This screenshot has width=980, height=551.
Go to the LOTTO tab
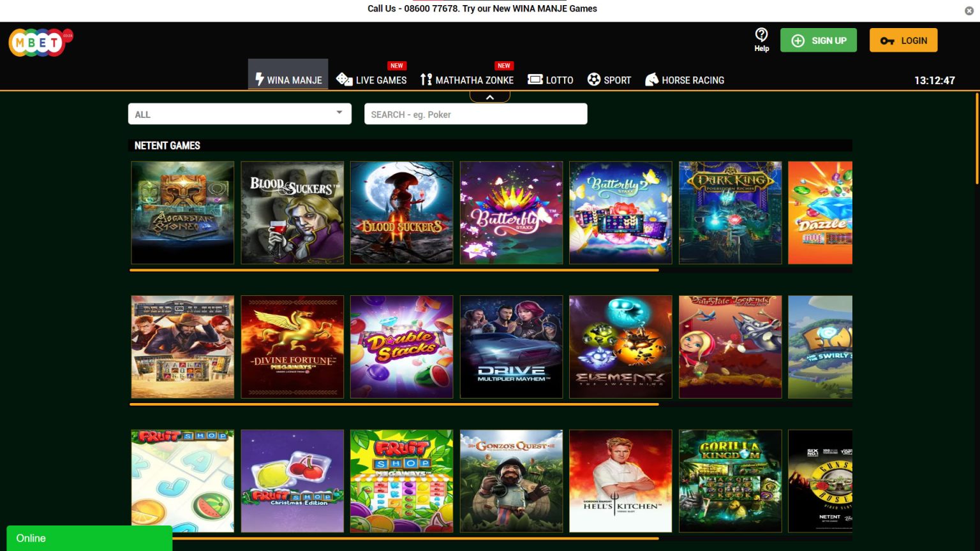point(551,80)
